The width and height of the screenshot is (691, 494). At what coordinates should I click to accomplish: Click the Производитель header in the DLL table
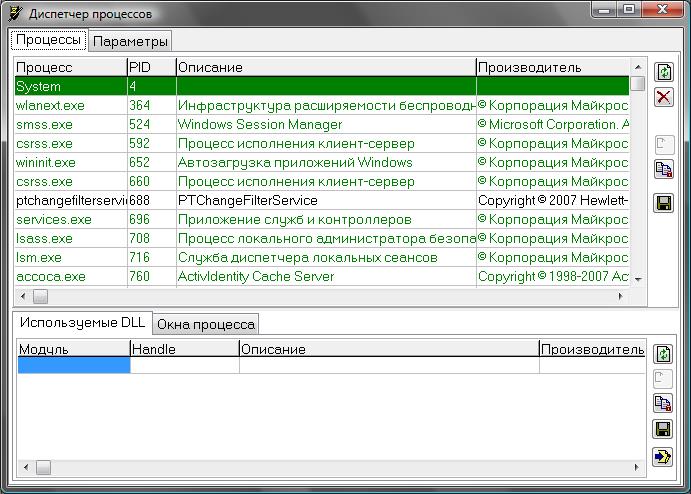593,349
